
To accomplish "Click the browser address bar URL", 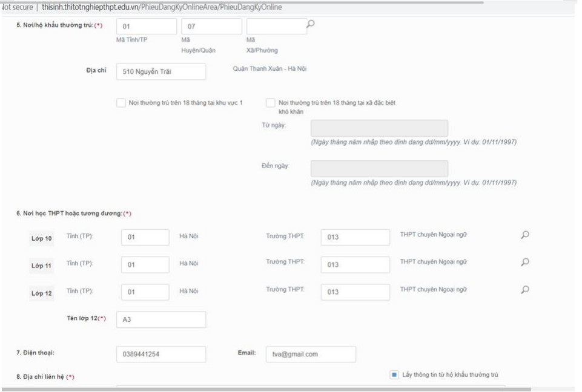I will (161, 7).
